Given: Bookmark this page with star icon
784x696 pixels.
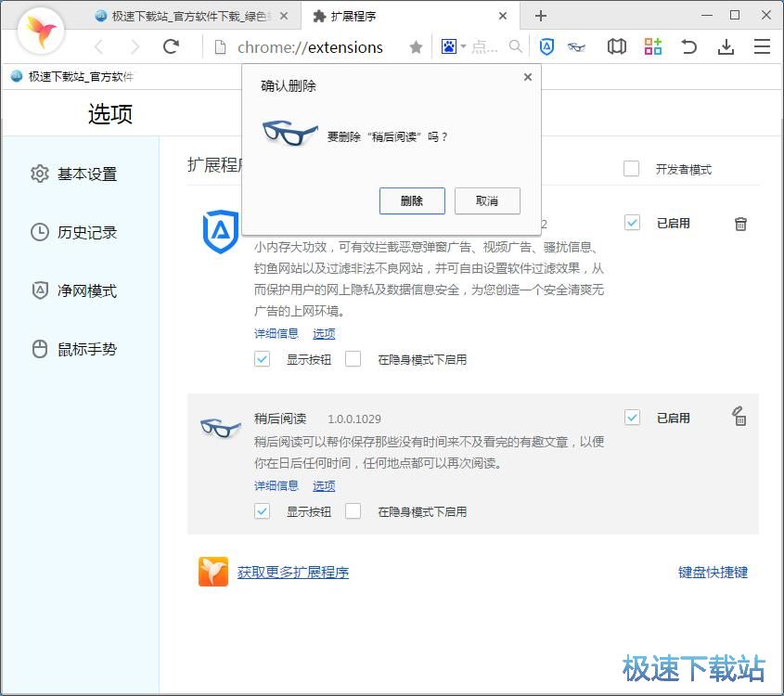Looking at the screenshot, I should tap(416, 47).
